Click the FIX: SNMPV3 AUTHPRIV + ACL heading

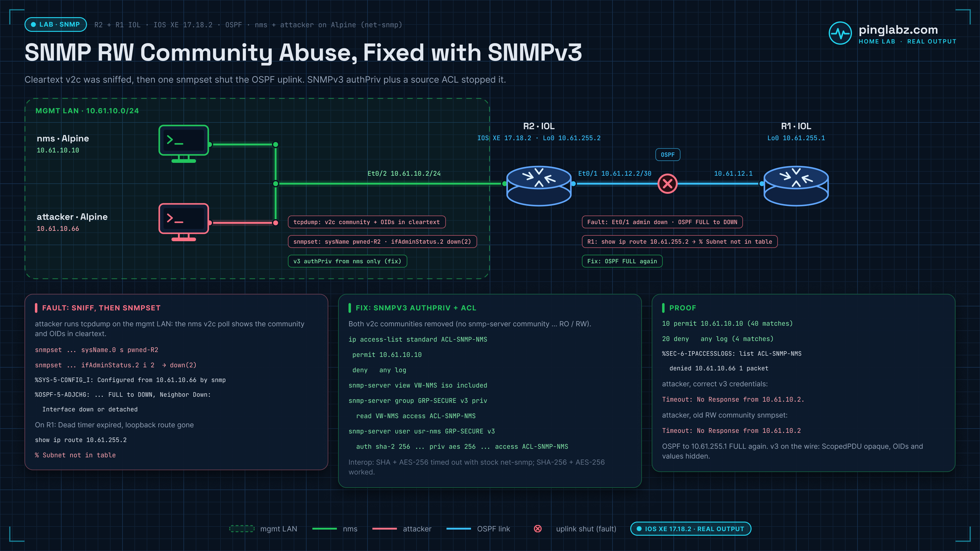[x=416, y=308]
